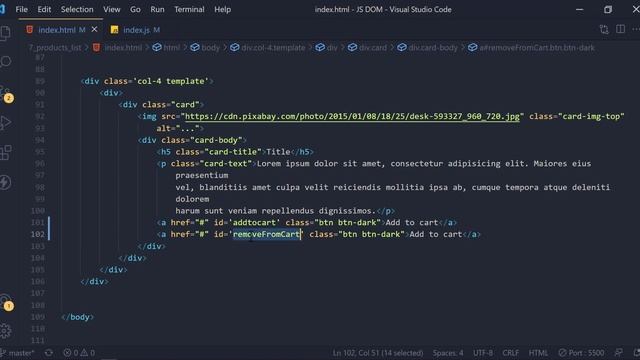This screenshot has width=640, height=360.
Task: Click the 'addtocart' id value
Action: point(254,222)
